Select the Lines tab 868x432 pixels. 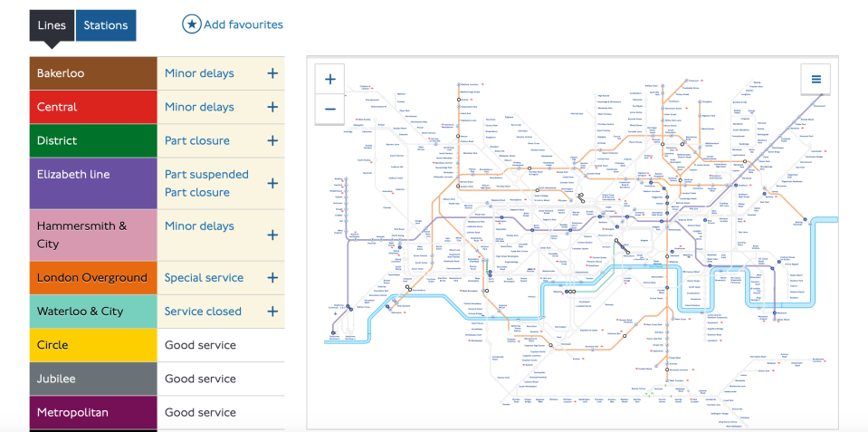click(52, 25)
